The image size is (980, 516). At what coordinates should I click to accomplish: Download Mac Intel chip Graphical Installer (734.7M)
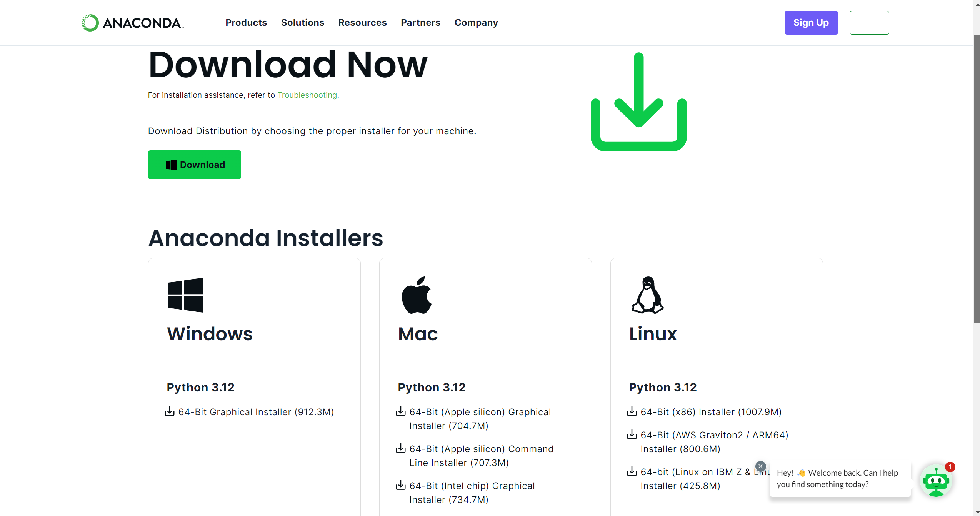pyautogui.click(x=472, y=493)
